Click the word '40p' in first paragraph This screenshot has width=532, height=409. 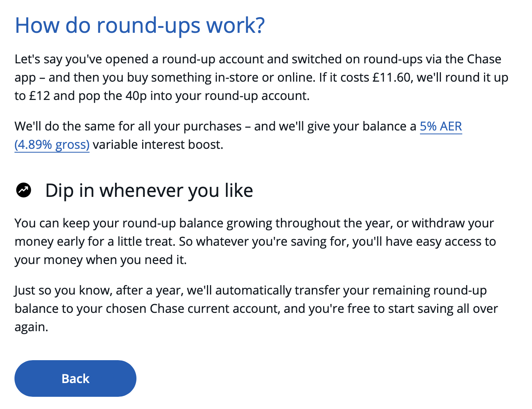coord(136,96)
